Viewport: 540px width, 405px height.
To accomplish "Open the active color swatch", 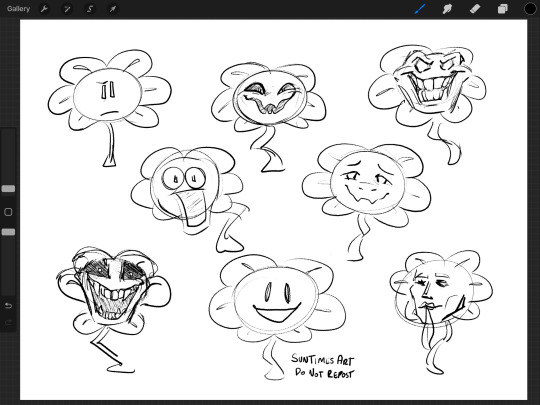I will coord(530,9).
